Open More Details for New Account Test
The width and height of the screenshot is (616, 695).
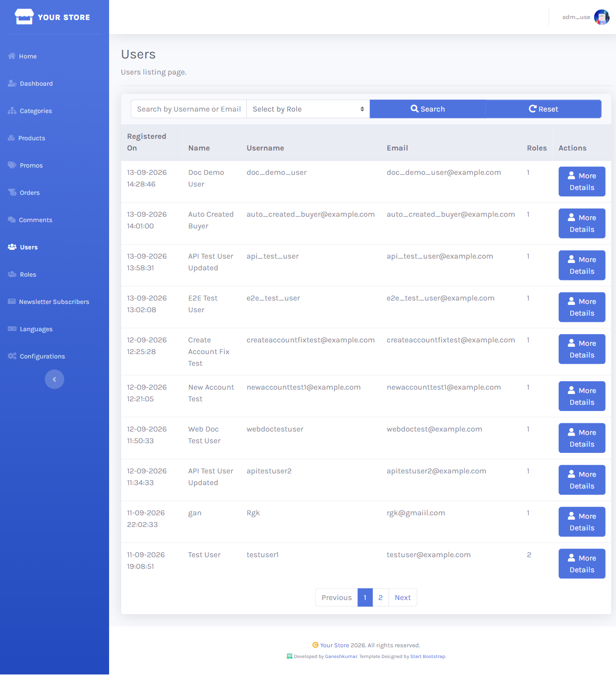tap(582, 396)
